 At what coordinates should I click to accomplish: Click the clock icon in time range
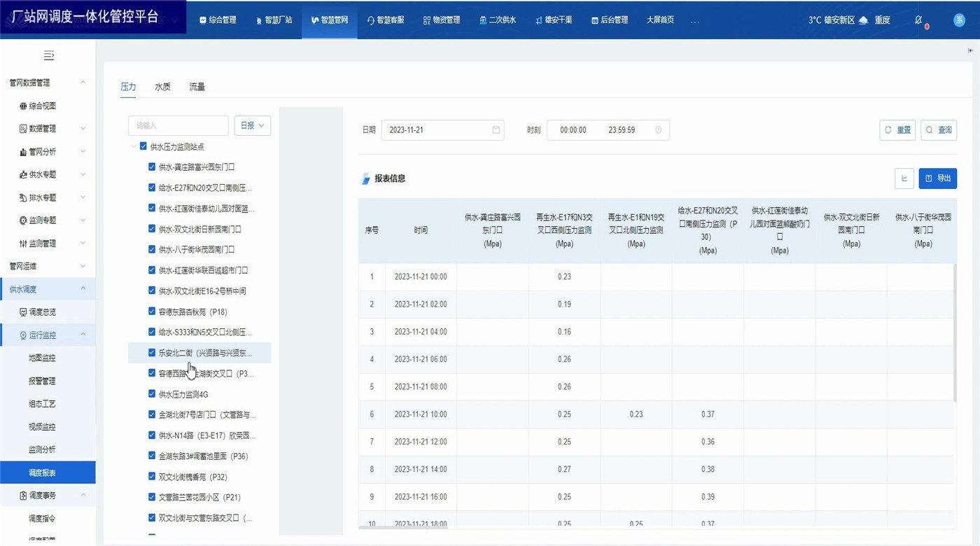(x=658, y=130)
